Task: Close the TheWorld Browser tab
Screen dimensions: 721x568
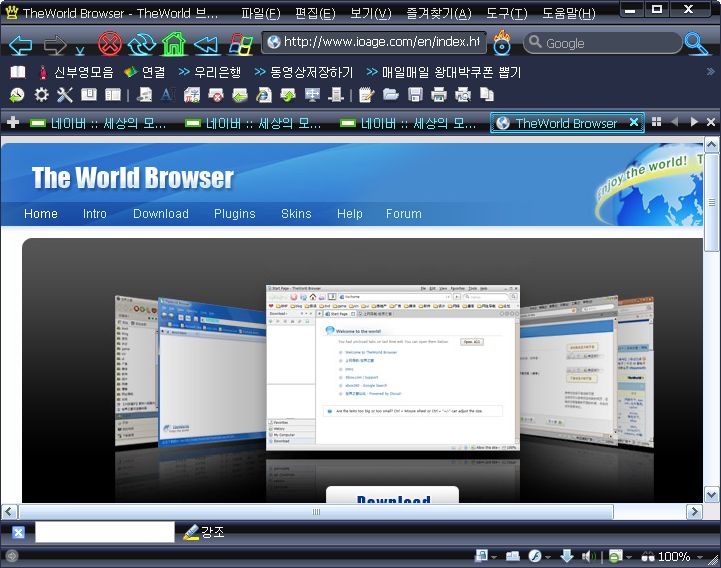Action: click(x=634, y=122)
